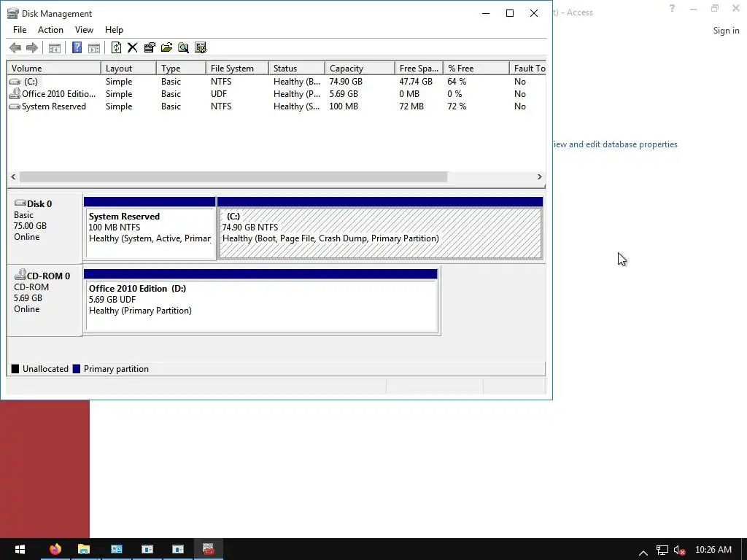Sort by the File System column header
The width and height of the screenshot is (747, 560).
[237, 68]
